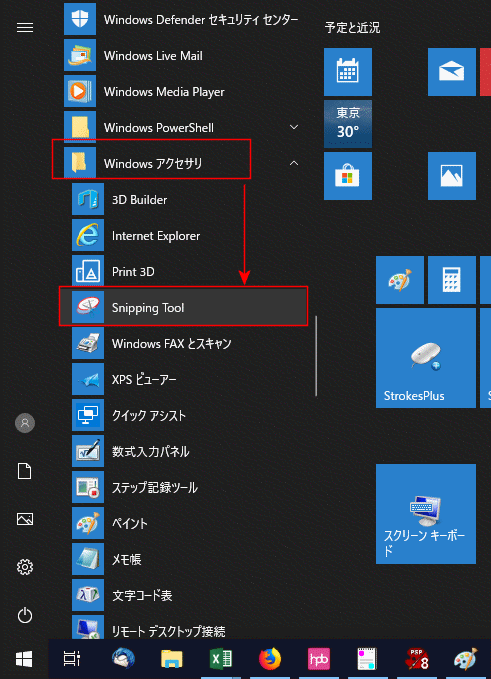Launch メモ帳 from the list
491x679 pixels.
[x=184, y=559]
